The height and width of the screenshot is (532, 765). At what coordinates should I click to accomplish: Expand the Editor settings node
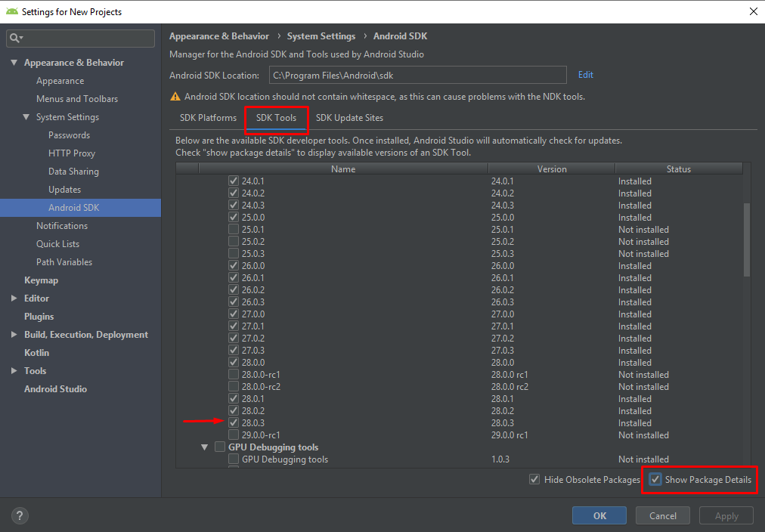coord(14,298)
